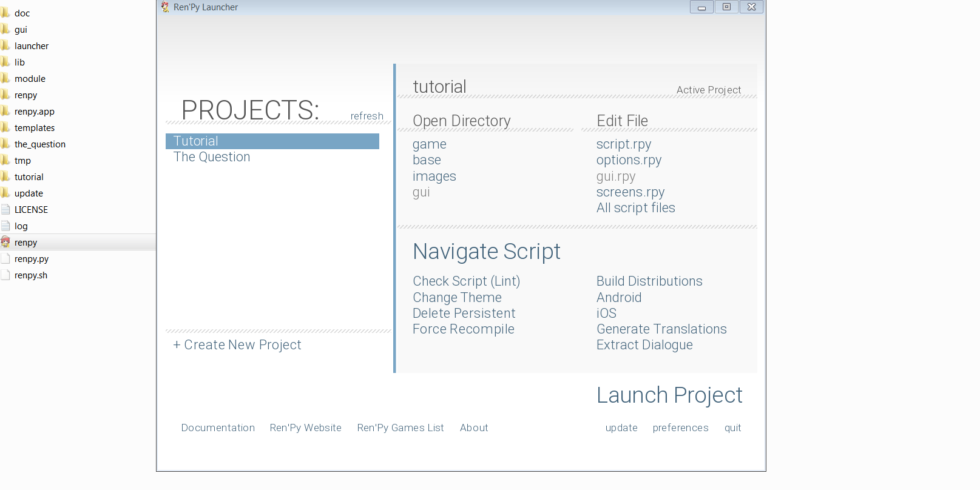Open the game directory
Viewport: 980px width, 490px height.
[430, 144]
